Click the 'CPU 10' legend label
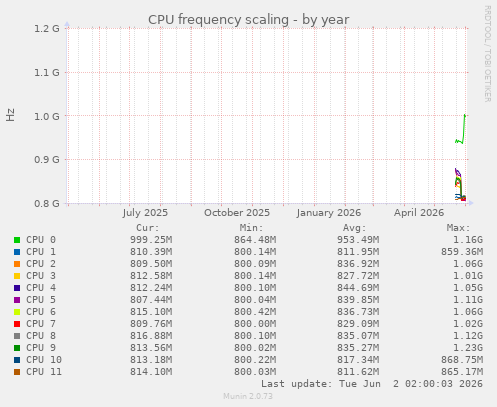 click(44, 360)
